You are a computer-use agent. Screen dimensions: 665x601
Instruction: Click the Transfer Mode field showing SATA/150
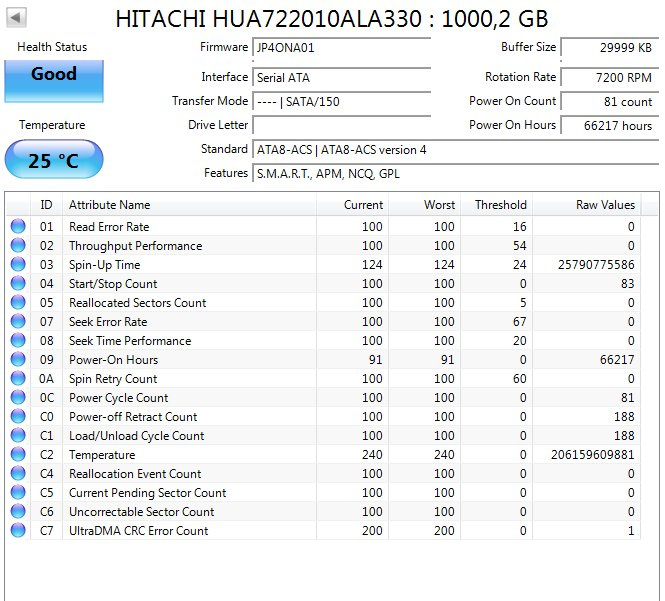coord(342,101)
